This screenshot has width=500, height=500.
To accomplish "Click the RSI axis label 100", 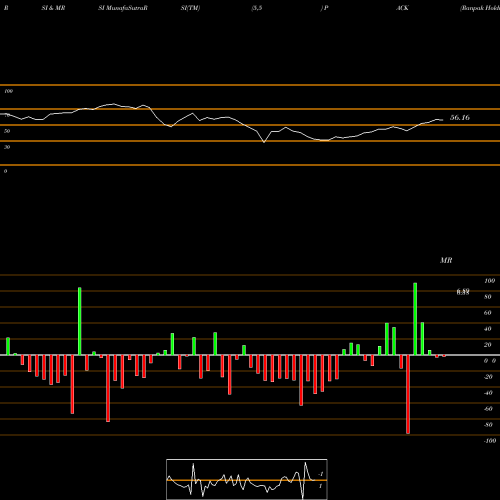I will pos(8,91).
